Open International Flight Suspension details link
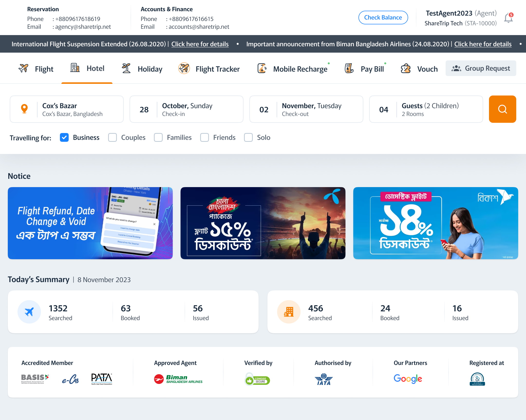The width and height of the screenshot is (526, 420). pyautogui.click(x=200, y=44)
